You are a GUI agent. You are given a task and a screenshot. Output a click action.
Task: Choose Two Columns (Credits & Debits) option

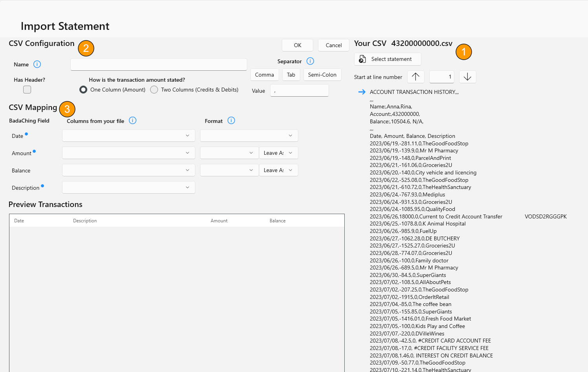click(154, 90)
